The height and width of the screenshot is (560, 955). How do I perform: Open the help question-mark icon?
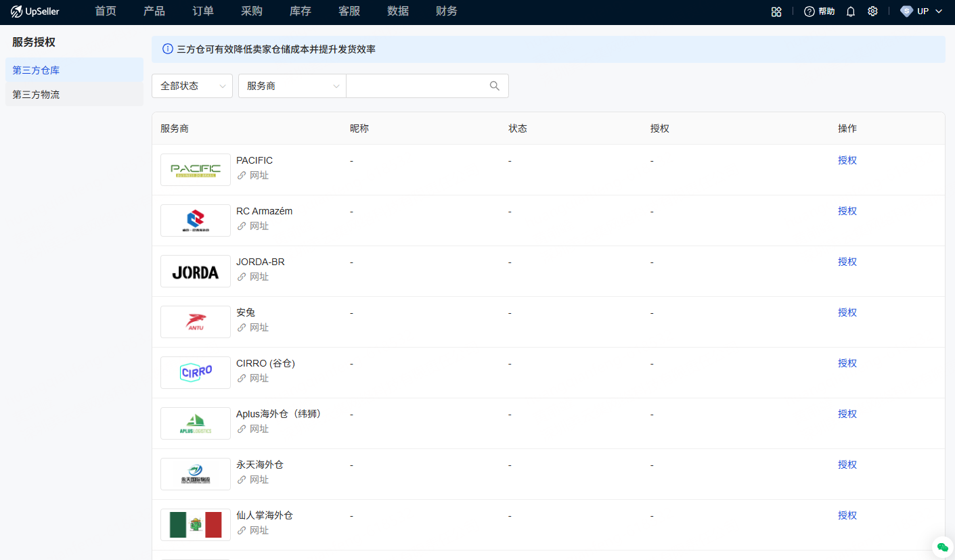coord(809,11)
